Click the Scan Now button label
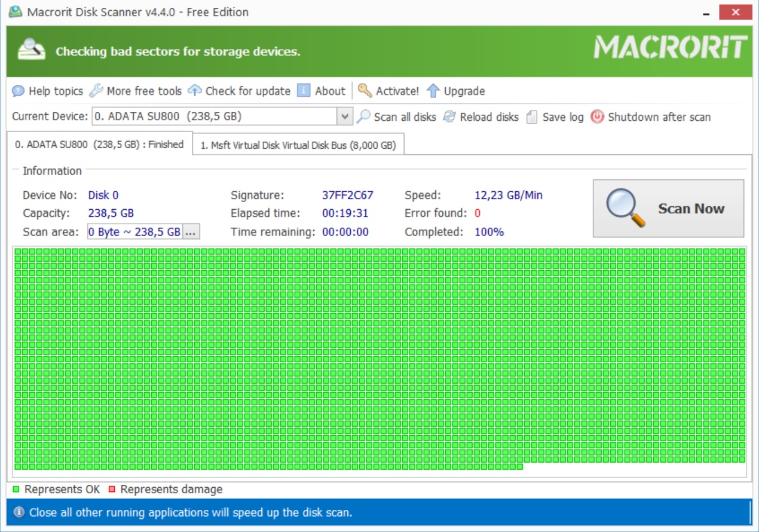 pos(691,209)
